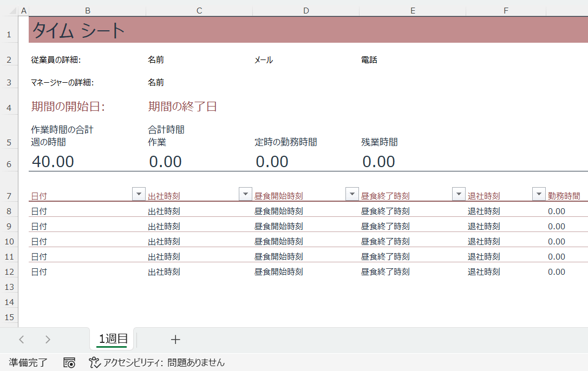The width and height of the screenshot is (588, 371).
Task: Click the メール cell in employee details
Action: click(x=264, y=60)
